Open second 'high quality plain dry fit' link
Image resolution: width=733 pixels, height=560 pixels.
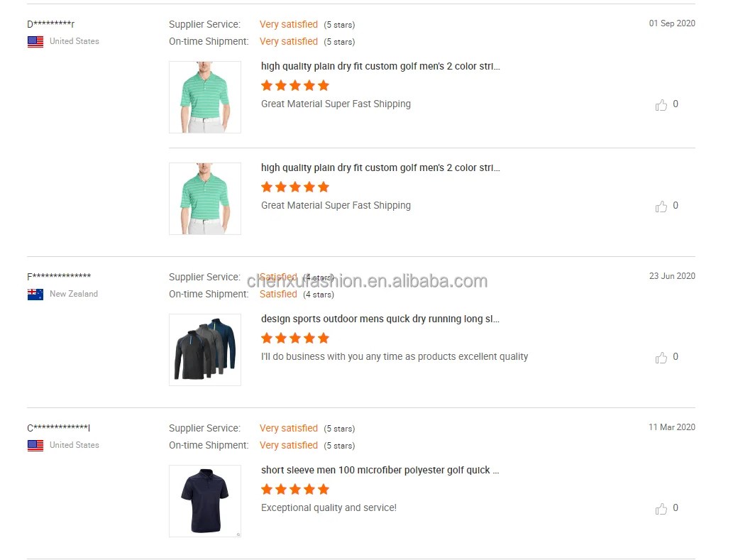coord(380,168)
